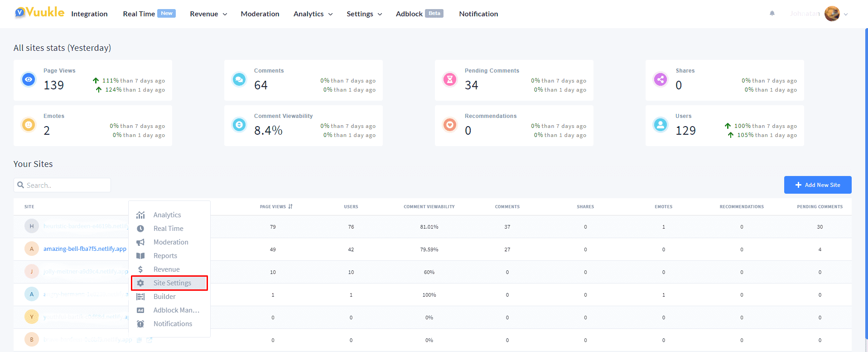Open Notification in top navigation
The image size is (868, 352).
point(478,14)
